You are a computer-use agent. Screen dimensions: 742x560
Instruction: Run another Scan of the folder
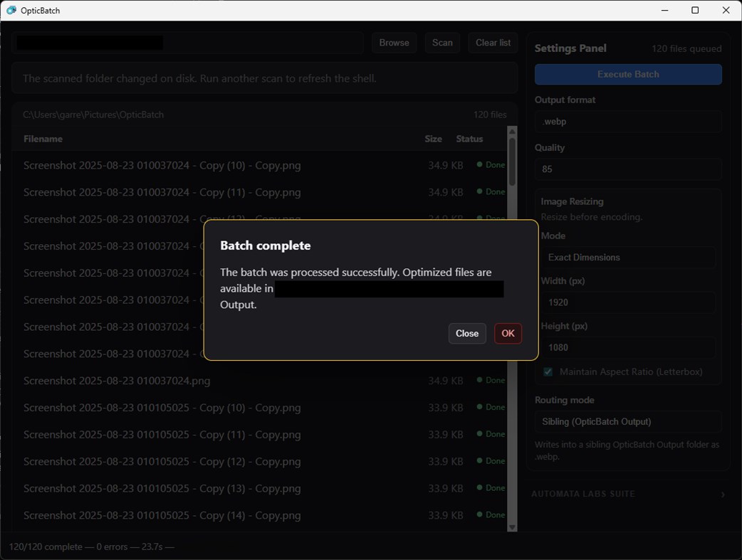click(442, 42)
